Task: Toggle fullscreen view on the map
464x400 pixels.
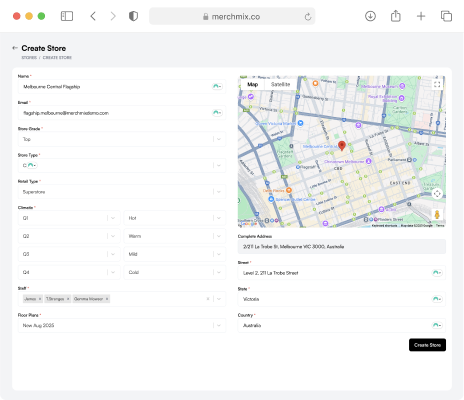Action: click(437, 84)
